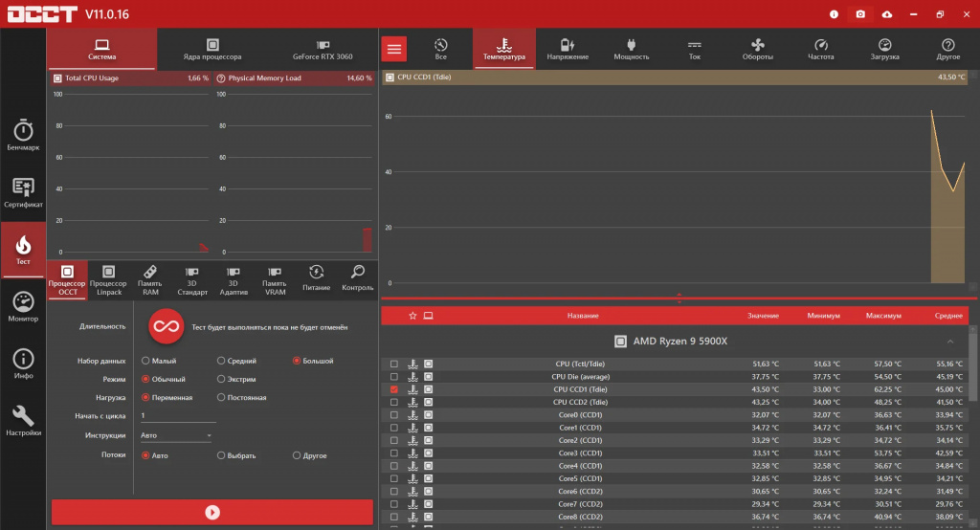Click the graph/table splitter arrows
This screenshot has height=530, width=980.
pos(679,298)
